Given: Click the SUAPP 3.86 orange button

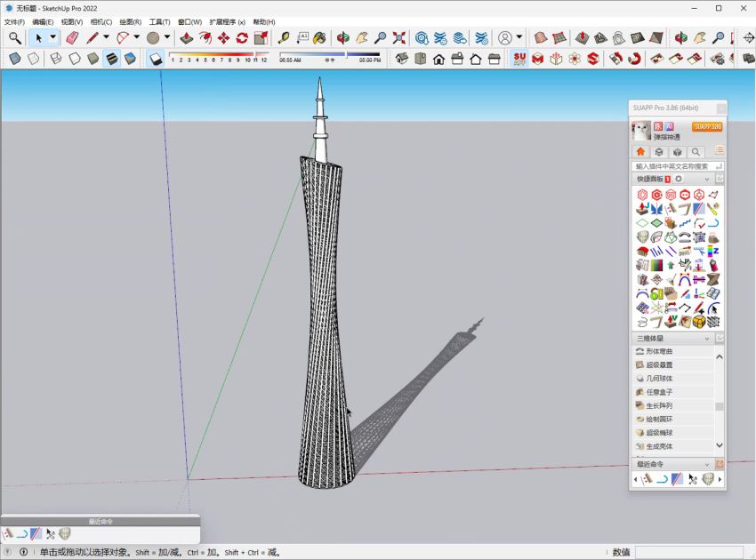Looking at the screenshot, I should point(708,127).
